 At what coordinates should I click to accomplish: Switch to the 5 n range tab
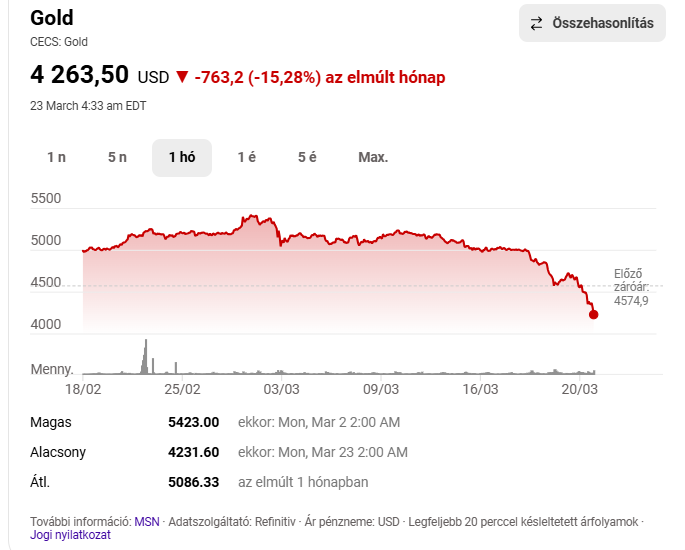[117, 157]
